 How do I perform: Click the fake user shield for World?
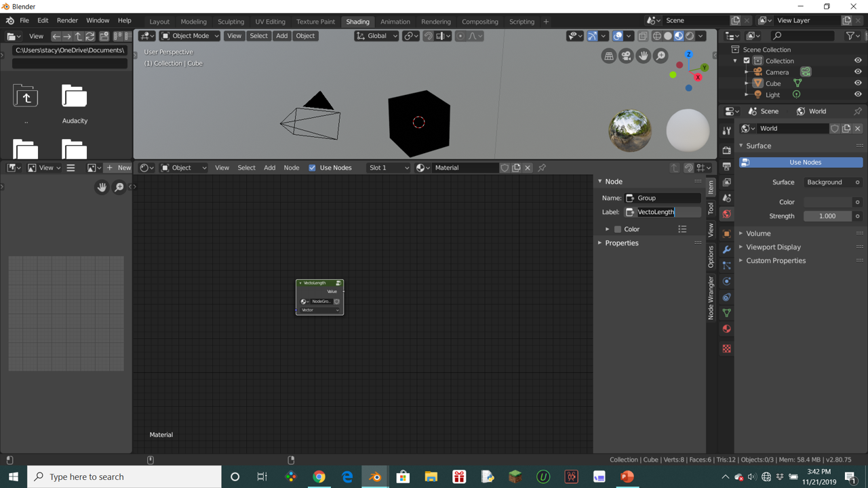[835, 128]
